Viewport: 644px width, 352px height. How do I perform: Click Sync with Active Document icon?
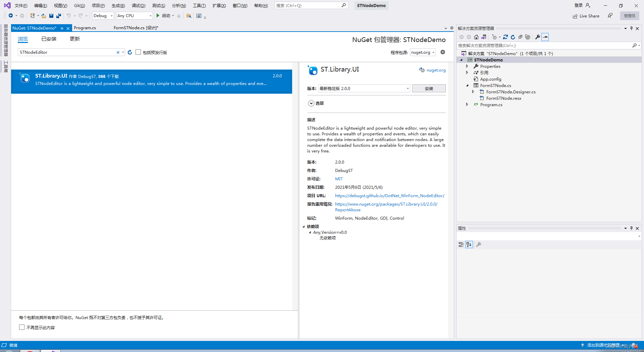click(x=505, y=37)
